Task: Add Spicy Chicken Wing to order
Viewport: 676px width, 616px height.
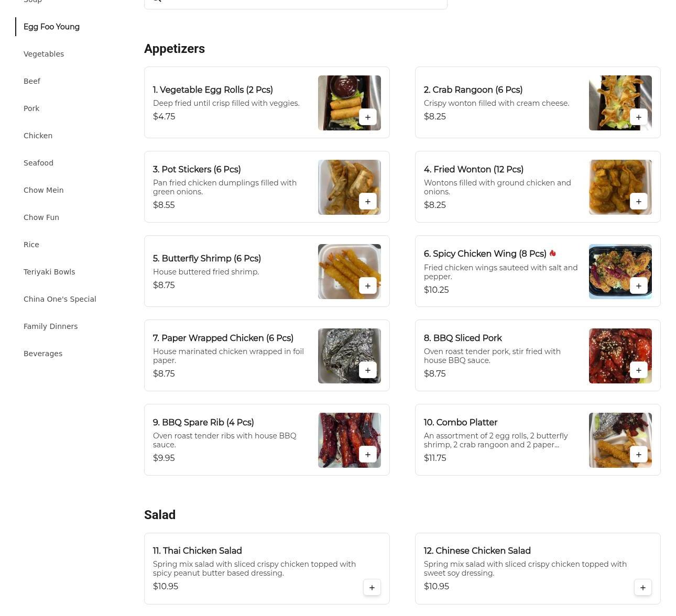Action: pyautogui.click(x=638, y=286)
